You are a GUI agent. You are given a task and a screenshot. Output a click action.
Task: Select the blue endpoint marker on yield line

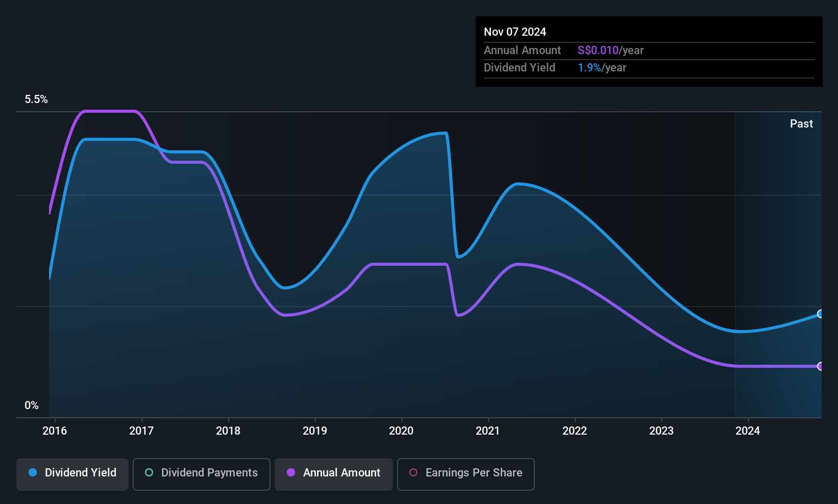coord(820,314)
